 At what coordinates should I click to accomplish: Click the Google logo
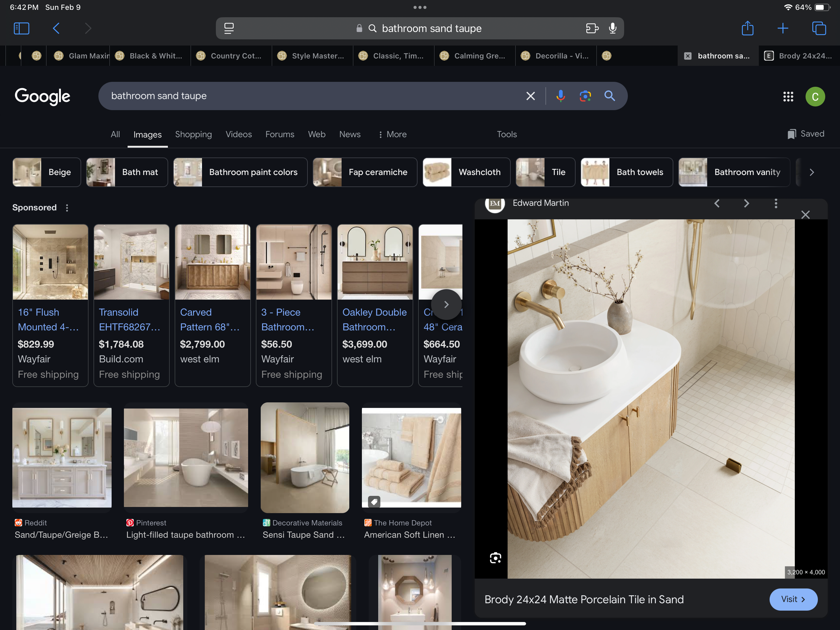click(x=43, y=97)
